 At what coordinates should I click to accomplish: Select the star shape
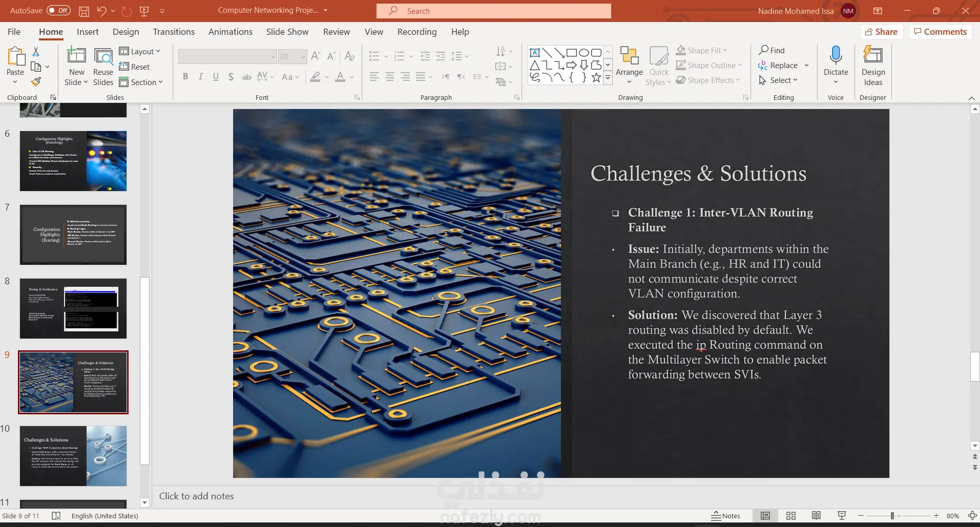[x=596, y=77]
